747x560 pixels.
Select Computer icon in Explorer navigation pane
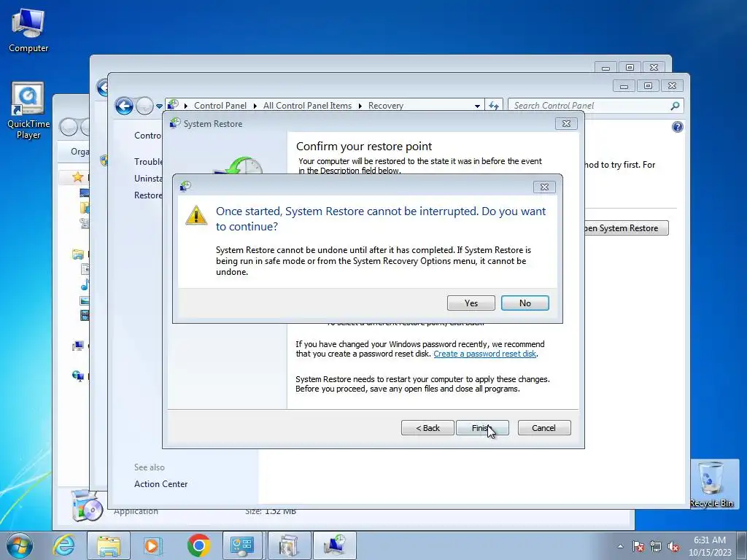pos(77,346)
